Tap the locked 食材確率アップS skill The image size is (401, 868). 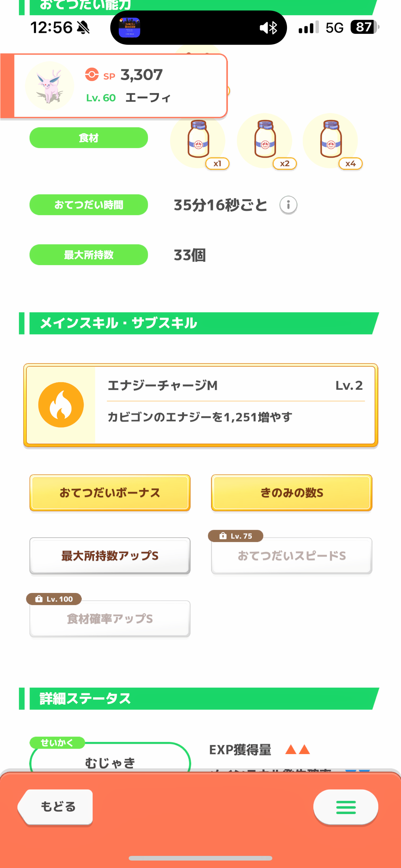coord(110,619)
